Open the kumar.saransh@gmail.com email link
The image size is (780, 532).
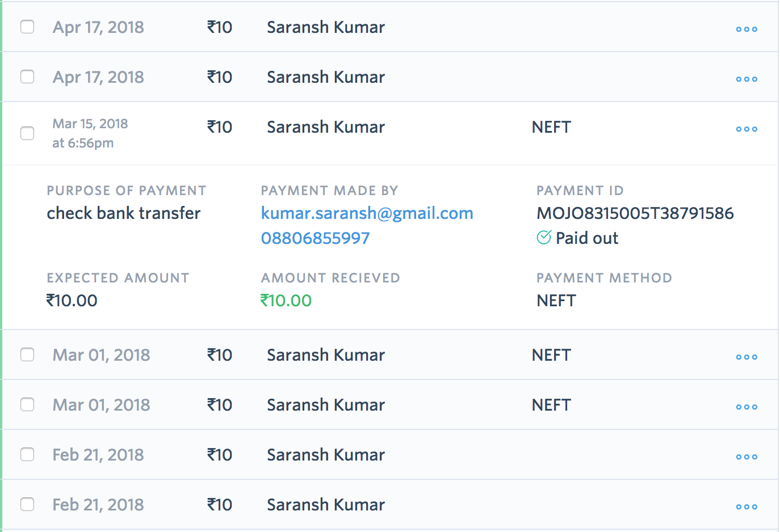point(367,213)
